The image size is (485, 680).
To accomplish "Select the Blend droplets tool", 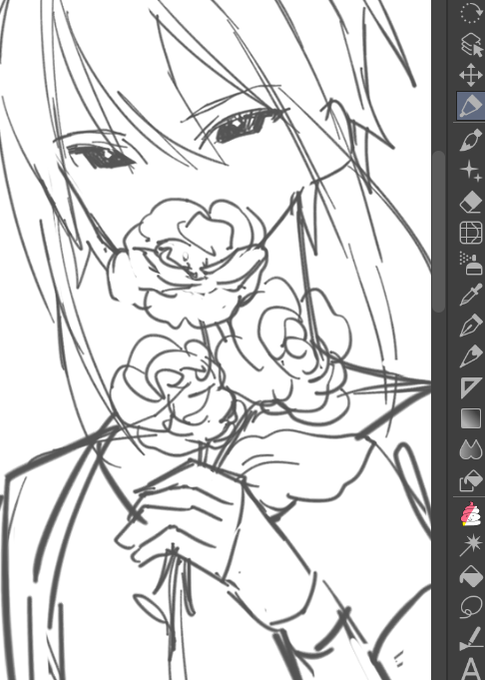I will coord(470,450).
